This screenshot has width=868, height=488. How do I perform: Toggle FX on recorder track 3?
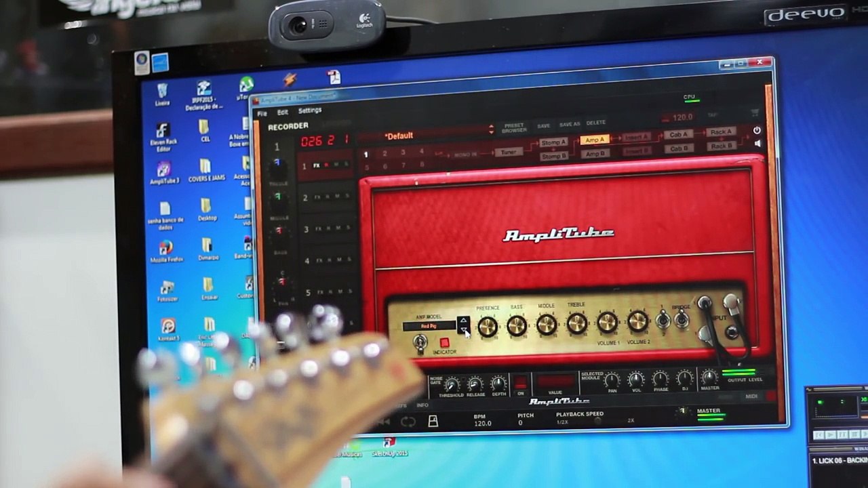coord(317,228)
